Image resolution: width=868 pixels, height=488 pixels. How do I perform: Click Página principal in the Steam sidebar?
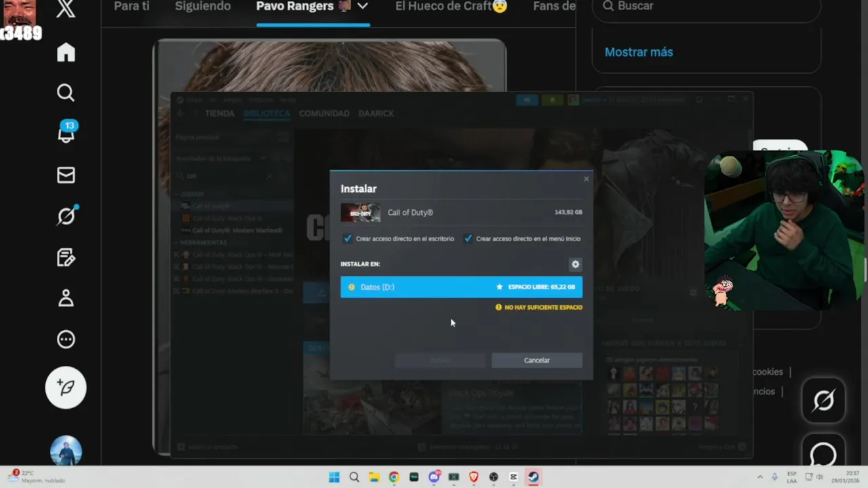[x=197, y=137]
